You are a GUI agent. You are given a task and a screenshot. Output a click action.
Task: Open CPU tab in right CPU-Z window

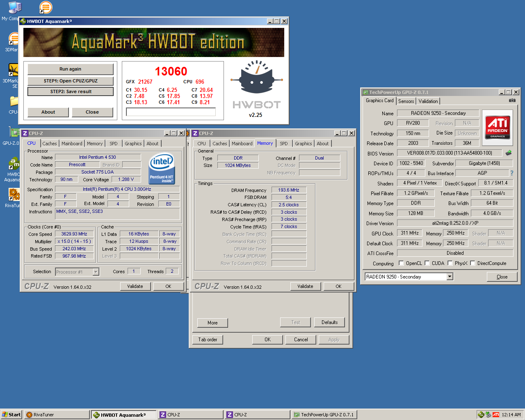click(x=201, y=144)
